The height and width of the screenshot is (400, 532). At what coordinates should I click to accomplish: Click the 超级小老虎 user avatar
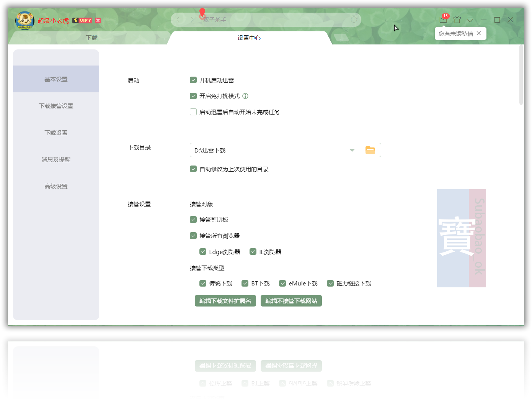pos(25,21)
